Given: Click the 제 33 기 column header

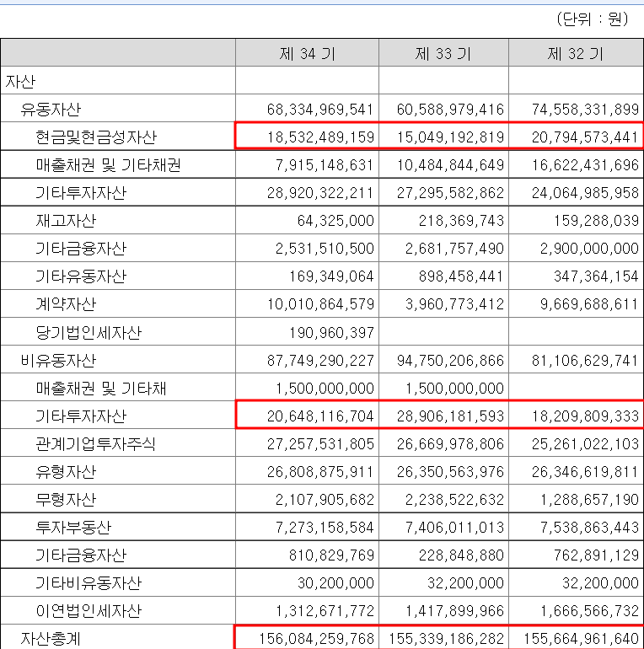Looking at the screenshot, I should tap(443, 53).
